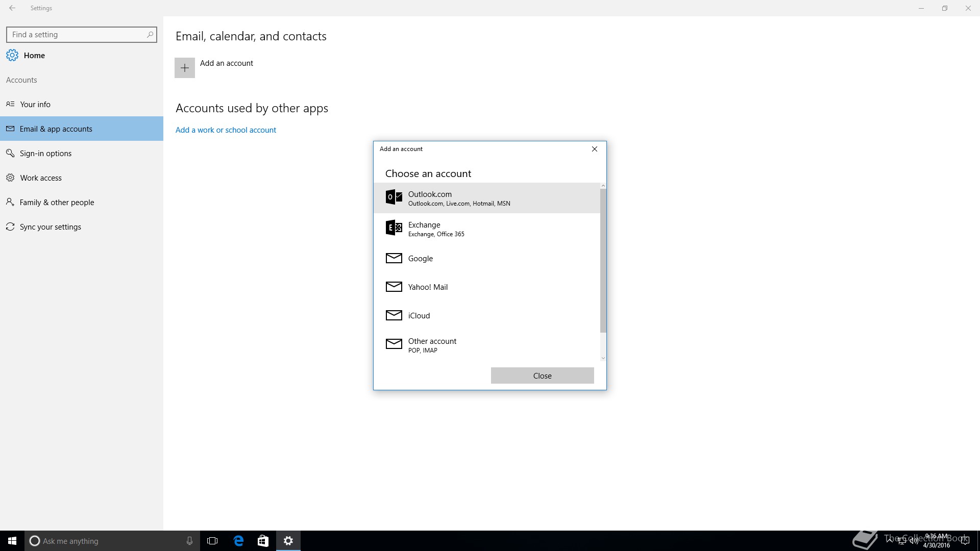Open Your info section
Image resolution: width=980 pixels, height=551 pixels.
82,104
